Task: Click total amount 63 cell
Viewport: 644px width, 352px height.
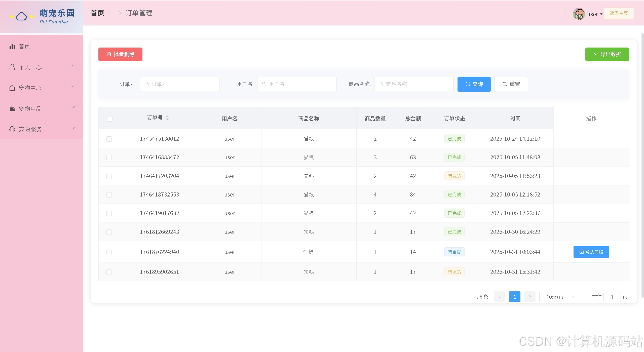Action: (x=413, y=157)
